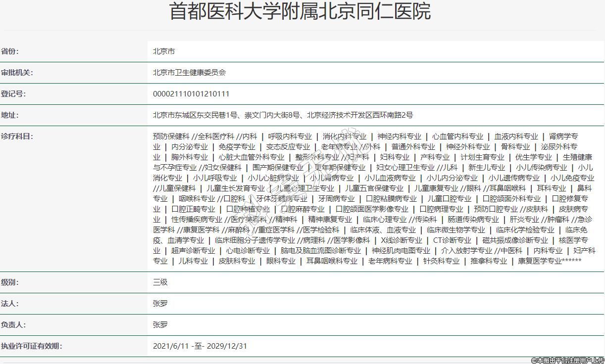Viewport: 605px width, 364px height.
Task: Click the 诊疗科目 row label
Action: tap(17, 136)
